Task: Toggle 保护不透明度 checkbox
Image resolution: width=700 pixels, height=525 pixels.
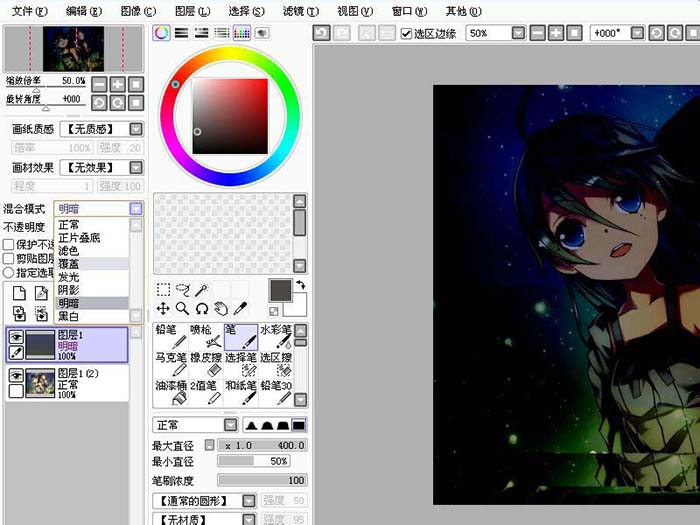Action: pos(8,245)
